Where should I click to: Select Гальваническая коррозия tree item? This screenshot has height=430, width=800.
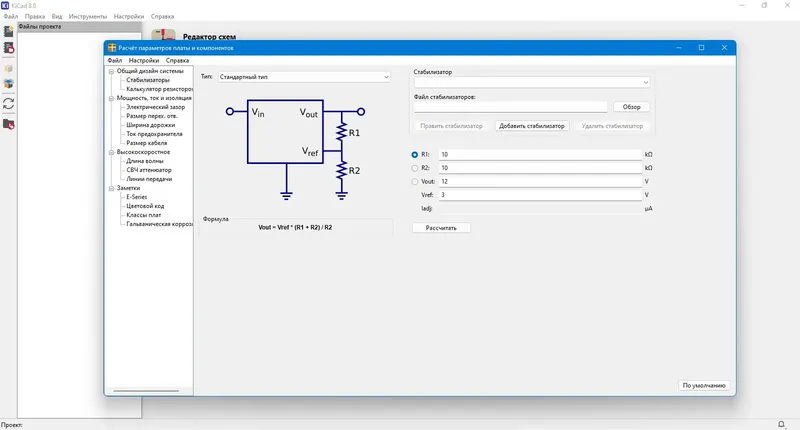159,224
